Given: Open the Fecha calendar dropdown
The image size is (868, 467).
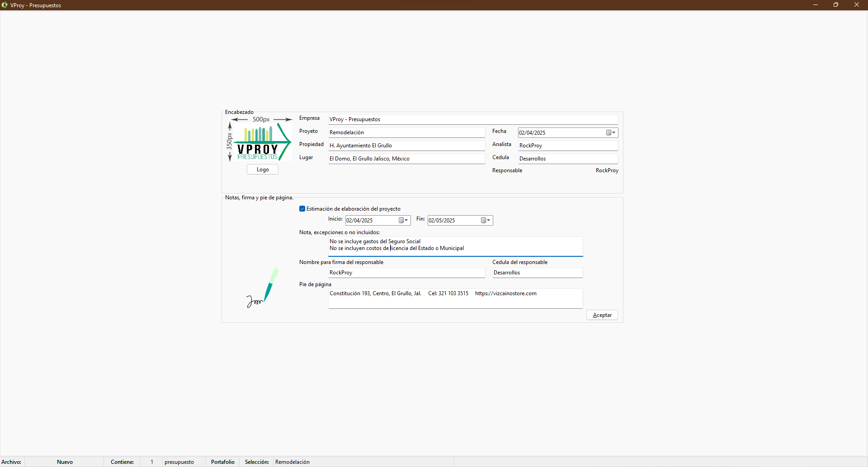Looking at the screenshot, I should pyautogui.click(x=611, y=133).
